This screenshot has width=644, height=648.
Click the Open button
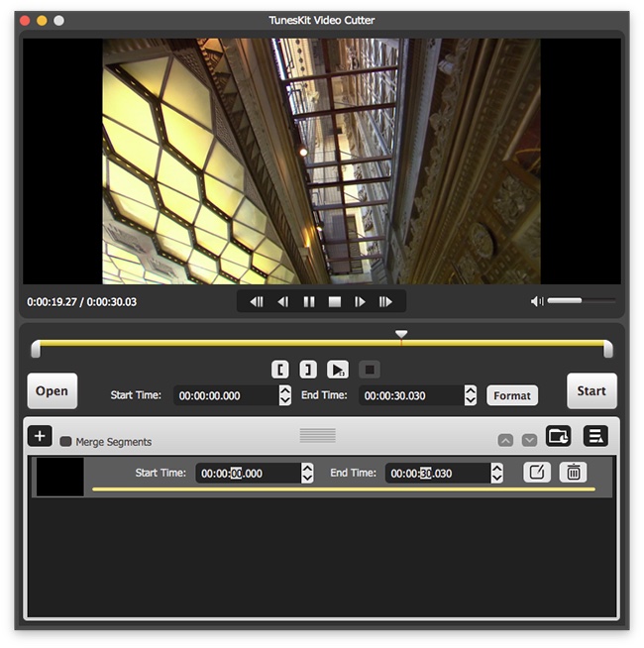[52, 391]
